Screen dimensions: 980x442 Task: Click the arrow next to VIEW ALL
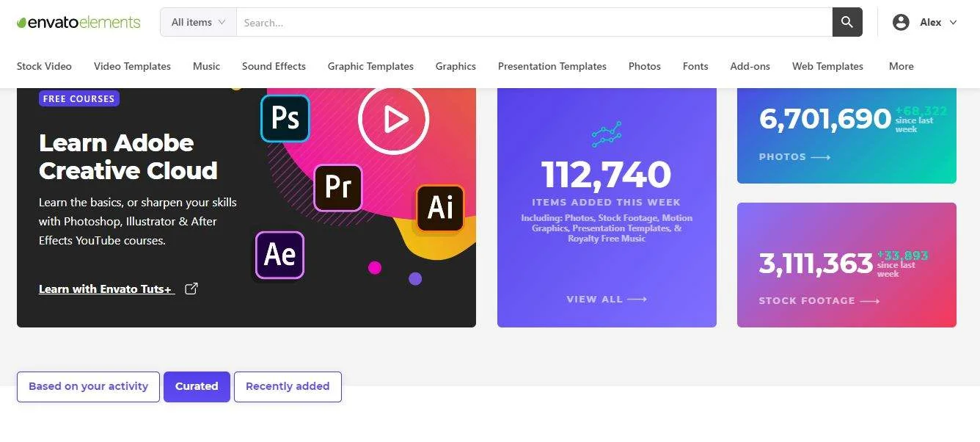pos(637,300)
